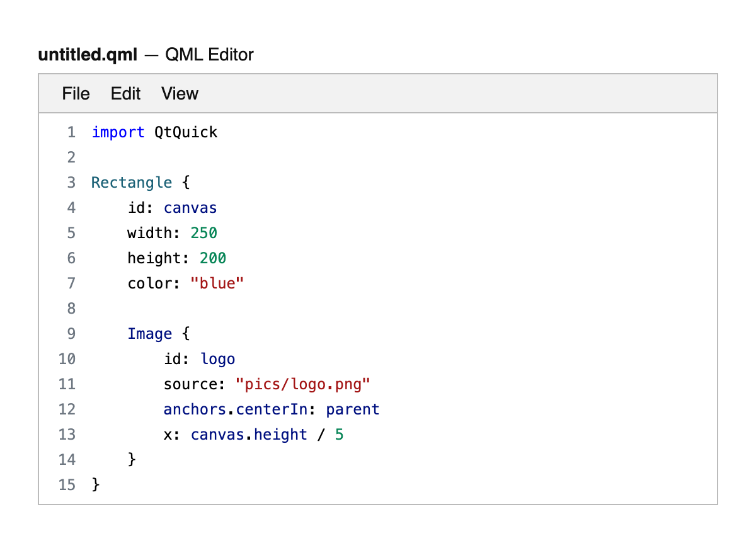Select the "blue" color string
The height and width of the screenshot is (548, 756).
[217, 283]
